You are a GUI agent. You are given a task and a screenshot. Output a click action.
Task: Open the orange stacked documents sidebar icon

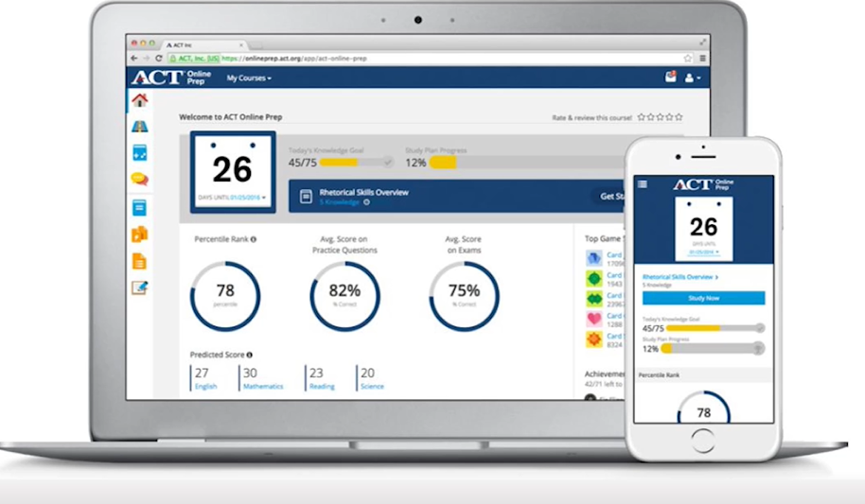click(x=139, y=235)
